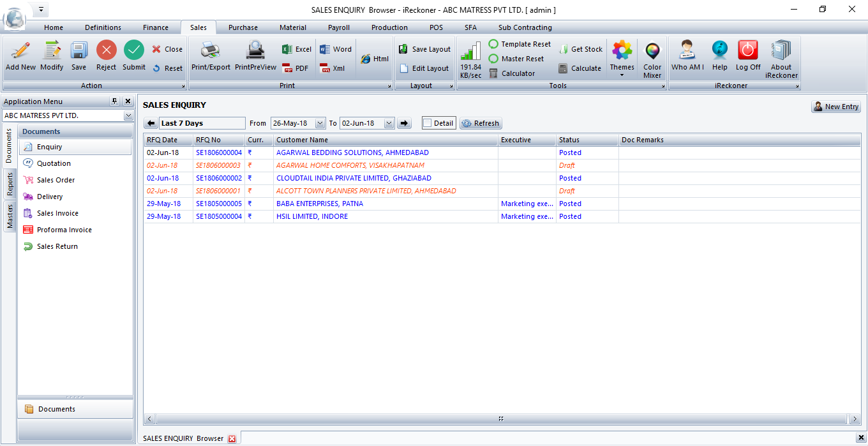Open the company selector dropdown
This screenshot has height=446, width=868.
point(128,115)
